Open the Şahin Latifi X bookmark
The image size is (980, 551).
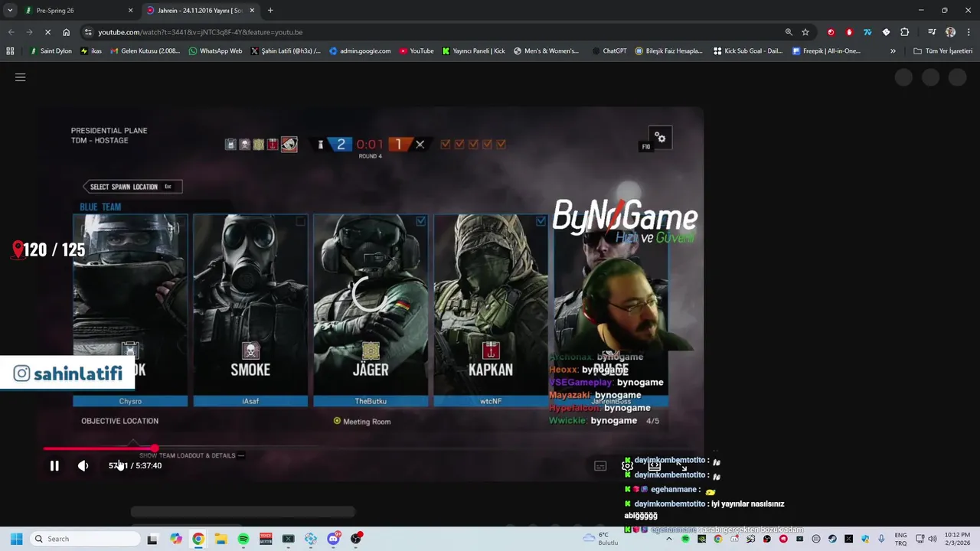tap(286, 51)
